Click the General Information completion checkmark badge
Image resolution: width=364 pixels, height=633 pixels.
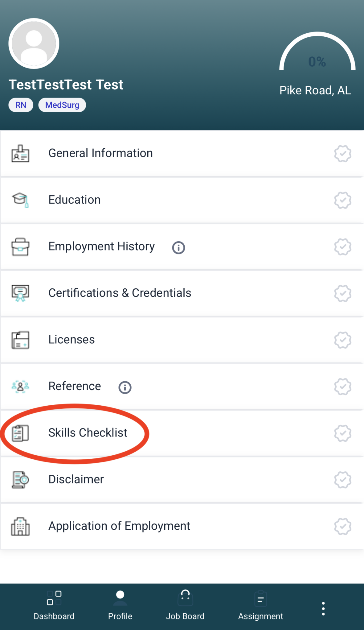tap(343, 154)
